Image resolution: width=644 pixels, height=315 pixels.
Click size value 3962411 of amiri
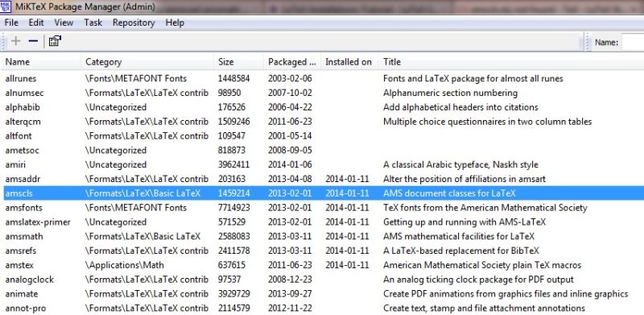tap(233, 164)
